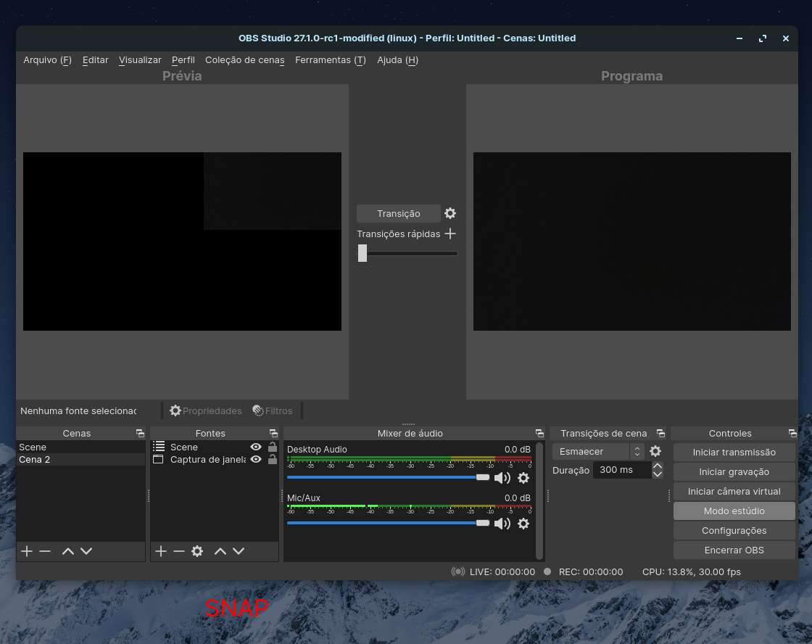Adjust the Mic/Aux volume slider
The width and height of the screenshot is (812, 644).
point(388,523)
